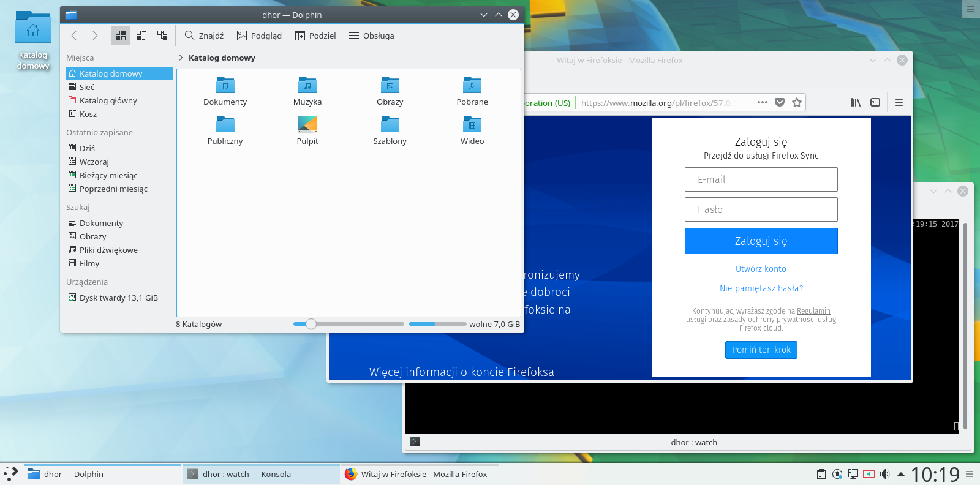This screenshot has width=980, height=485.
Task: Select the Pulpit folder icon
Action: 307,124
